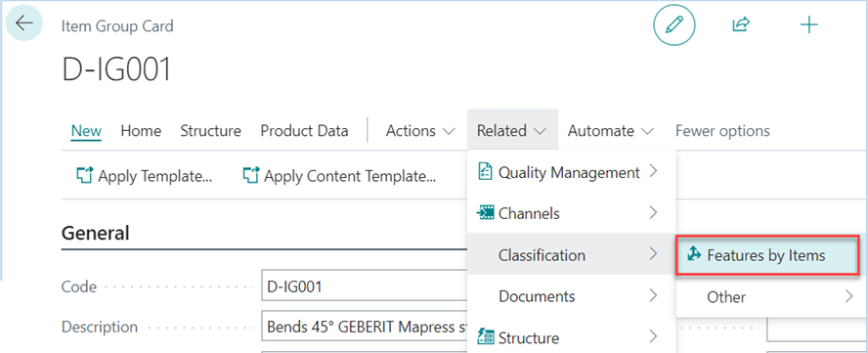Image resolution: width=868 pixels, height=353 pixels.
Task: Click the Description input field
Action: pos(365,327)
